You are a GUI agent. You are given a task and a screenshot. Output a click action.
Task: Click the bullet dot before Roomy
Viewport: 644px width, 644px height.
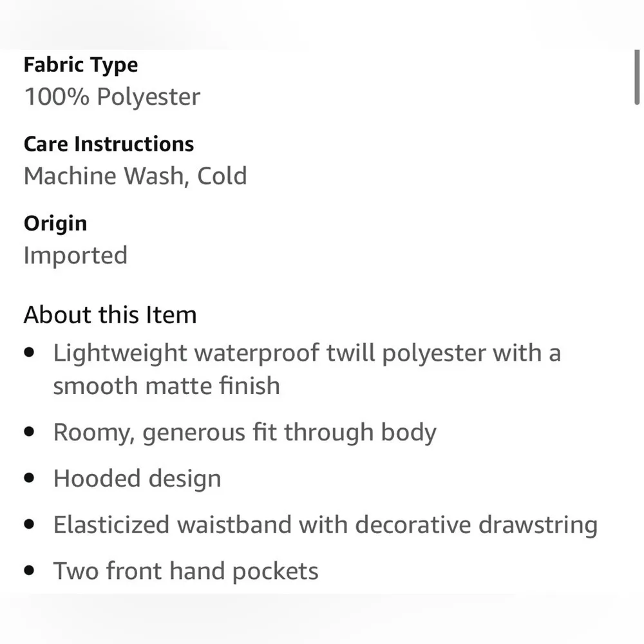pos(29,432)
